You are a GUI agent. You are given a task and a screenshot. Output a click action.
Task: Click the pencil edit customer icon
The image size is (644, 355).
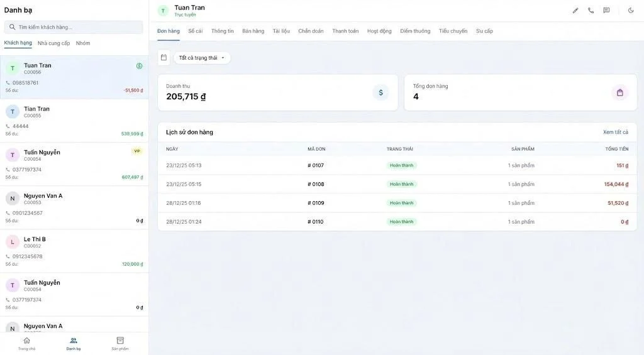575,11
